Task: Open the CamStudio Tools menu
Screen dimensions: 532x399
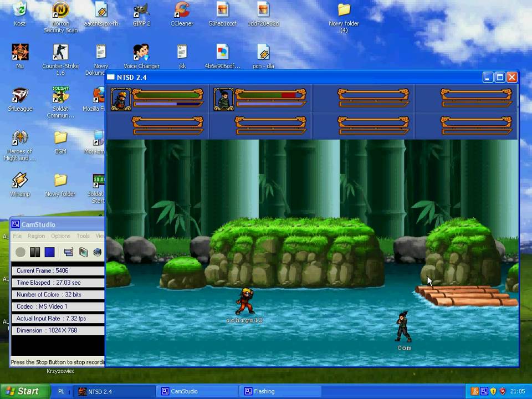Action: (83, 236)
